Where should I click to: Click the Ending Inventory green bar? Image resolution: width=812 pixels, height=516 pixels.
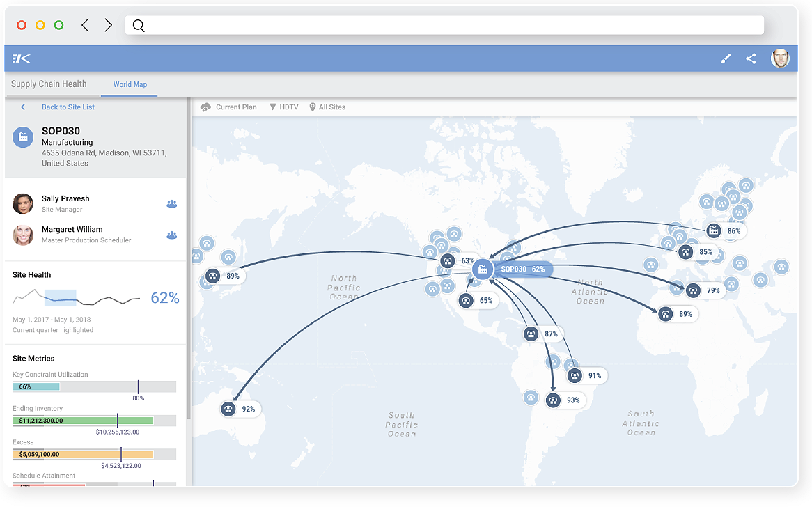82,421
